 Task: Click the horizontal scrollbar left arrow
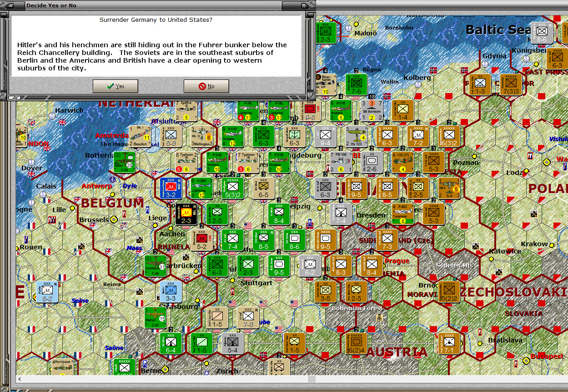19,379
